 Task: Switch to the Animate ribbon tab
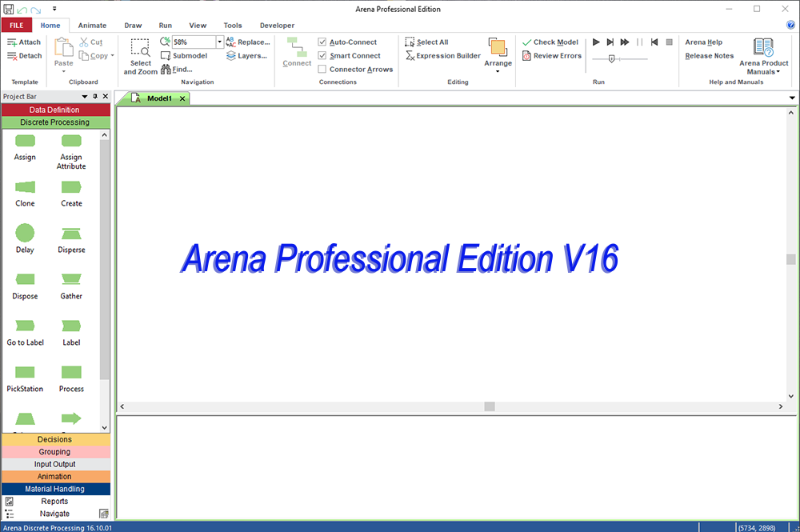coord(92,25)
